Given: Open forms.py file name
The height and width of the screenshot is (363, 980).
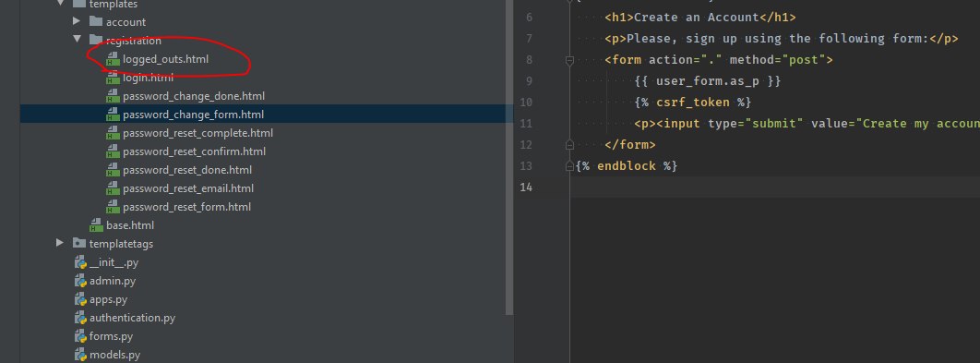Looking at the screenshot, I should (112, 336).
